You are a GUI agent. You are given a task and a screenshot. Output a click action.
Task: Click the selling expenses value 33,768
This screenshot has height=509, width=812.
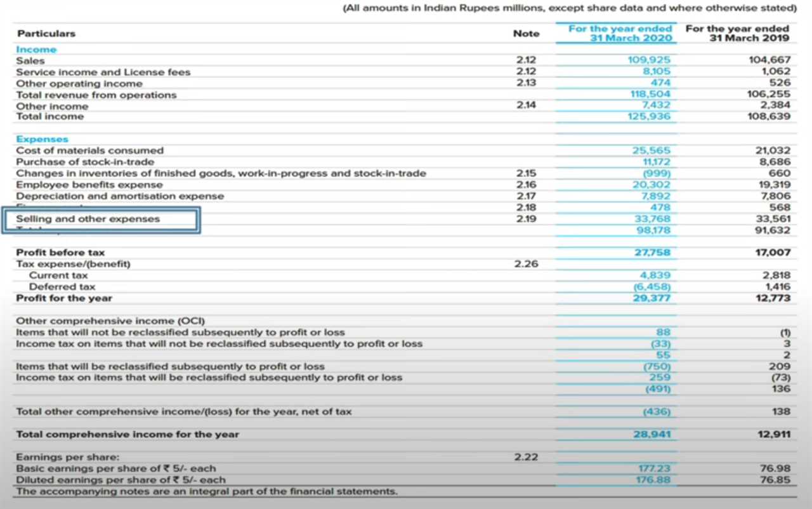(653, 219)
